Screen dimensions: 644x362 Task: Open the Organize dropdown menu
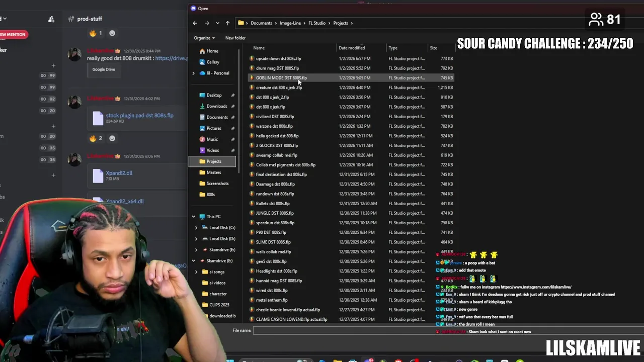[204, 38]
